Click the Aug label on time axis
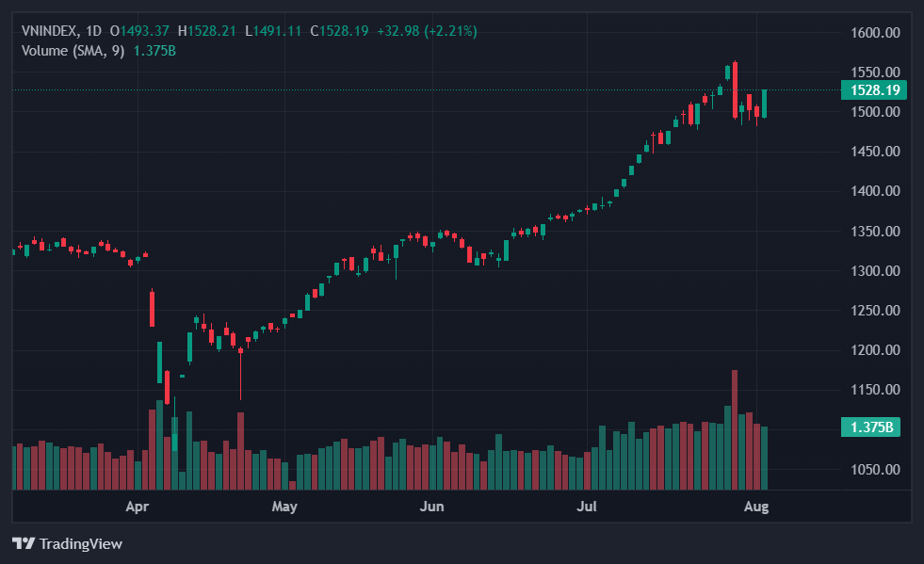The width and height of the screenshot is (924, 564). click(756, 507)
